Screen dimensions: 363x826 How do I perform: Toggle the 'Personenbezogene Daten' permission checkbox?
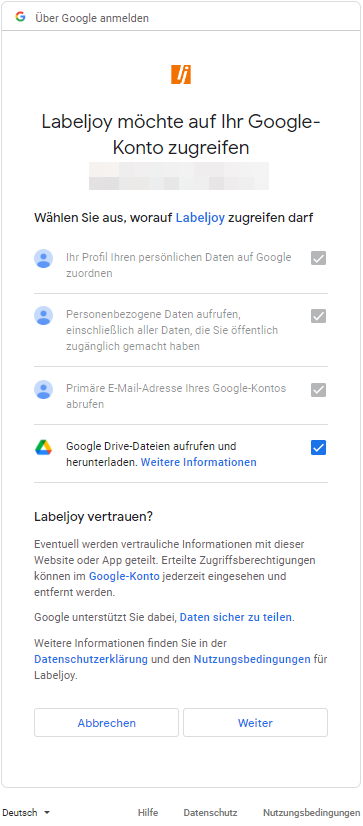(x=318, y=316)
